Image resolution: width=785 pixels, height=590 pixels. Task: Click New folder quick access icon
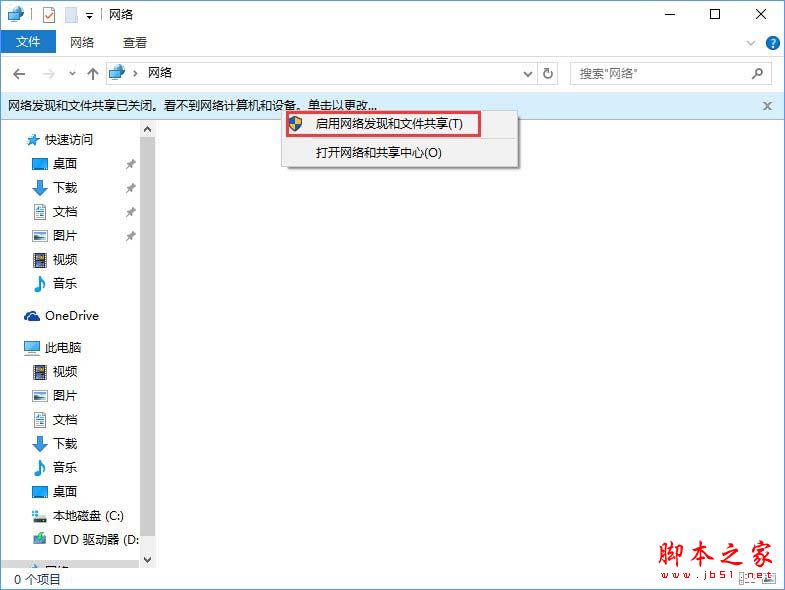tap(72, 15)
